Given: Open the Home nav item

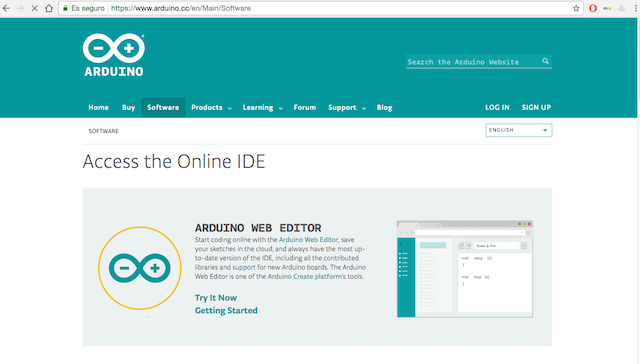Looking at the screenshot, I should click(x=98, y=107).
